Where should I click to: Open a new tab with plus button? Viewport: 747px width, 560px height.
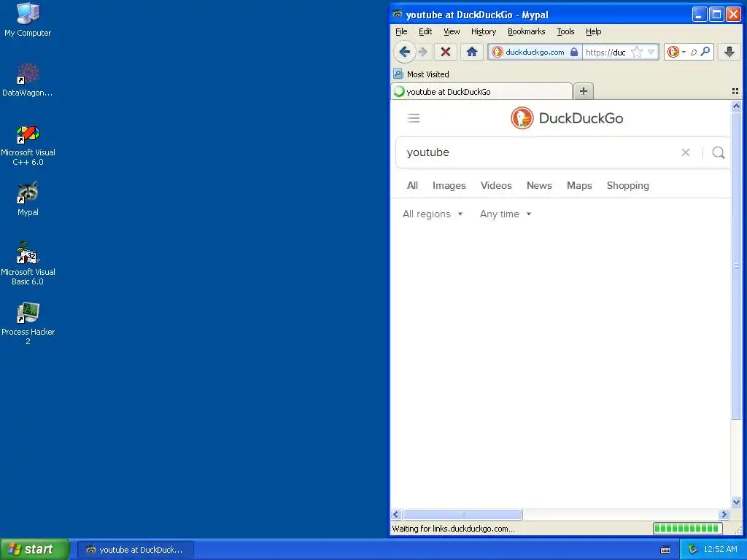pos(584,91)
